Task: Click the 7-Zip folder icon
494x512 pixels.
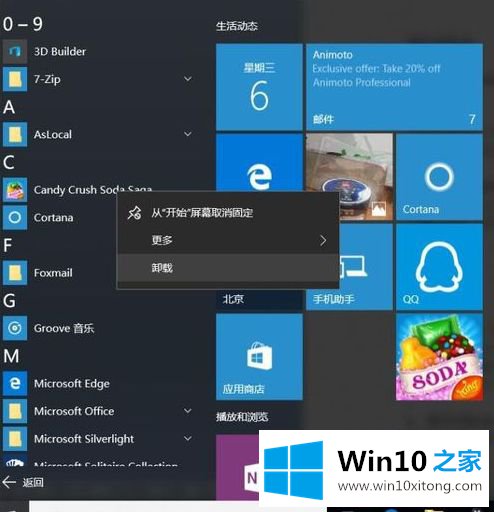Action: tap(15, 79)
